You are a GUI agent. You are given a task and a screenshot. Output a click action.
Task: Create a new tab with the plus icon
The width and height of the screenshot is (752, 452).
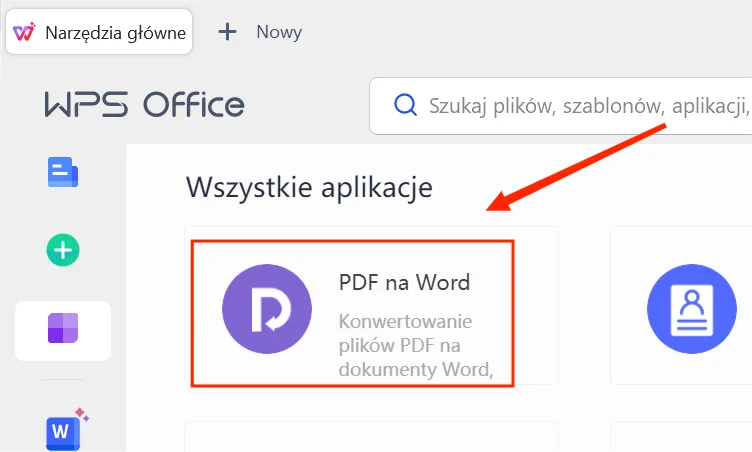coord(227,32)
